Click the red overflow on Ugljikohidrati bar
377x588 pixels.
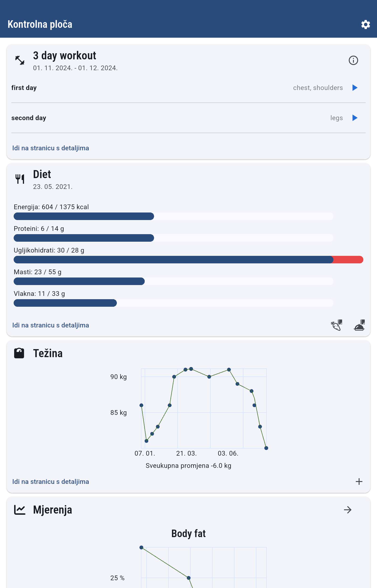pyautogui.click(x=348, y=260)
